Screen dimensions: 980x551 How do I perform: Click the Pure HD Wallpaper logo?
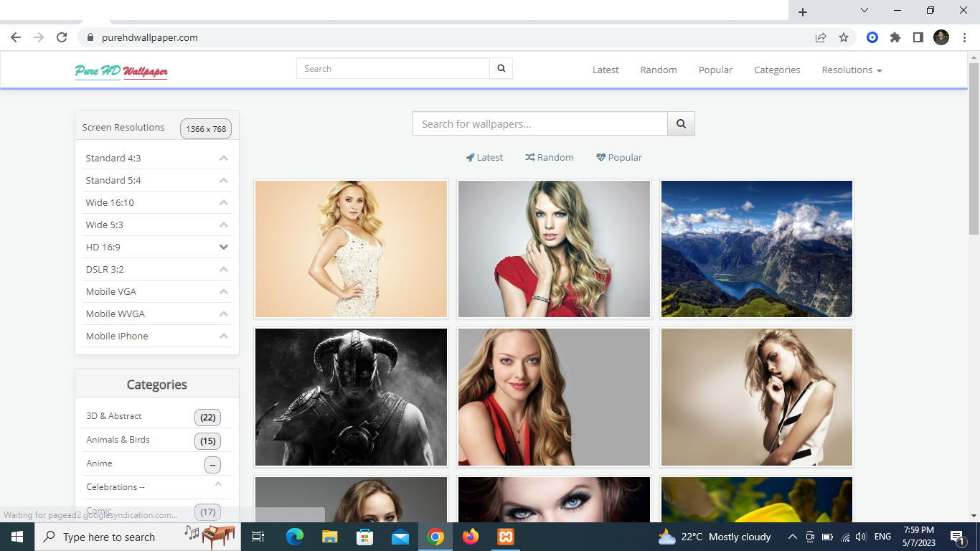121,71
